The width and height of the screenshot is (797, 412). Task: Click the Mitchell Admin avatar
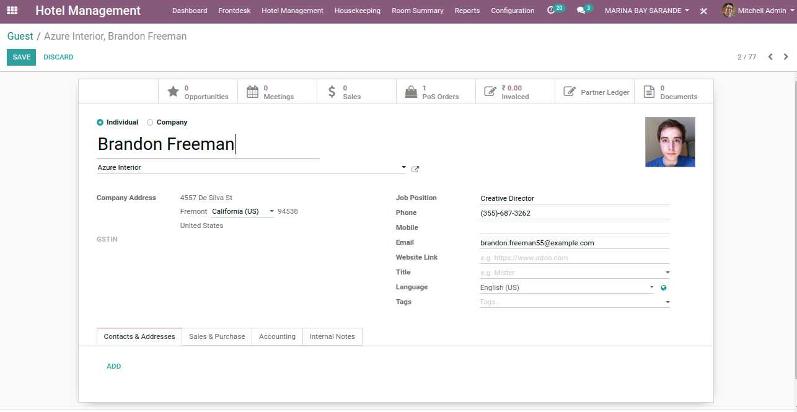(x=728, y=10)
